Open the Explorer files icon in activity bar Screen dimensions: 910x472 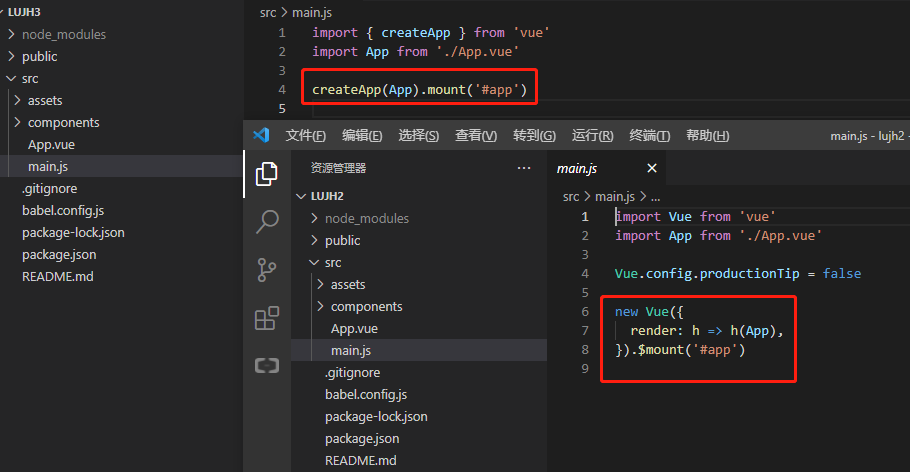point(266,174)
